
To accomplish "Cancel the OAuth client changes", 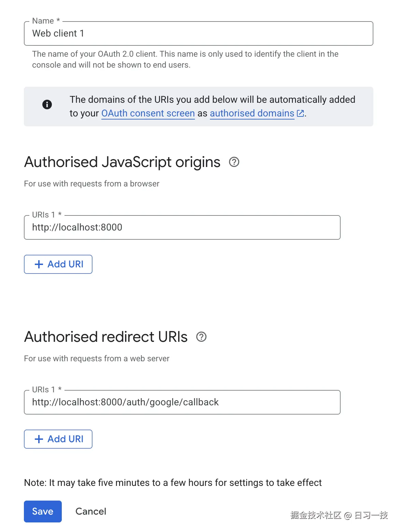I will (x=90, y=511).
